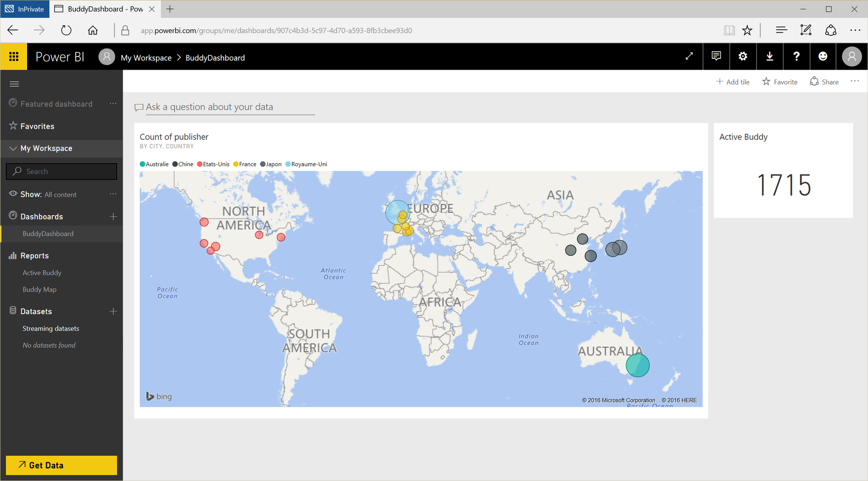Open the browser Share ring icon
The width and height of the screenshot is (868, 481).
tap(831, 30)
